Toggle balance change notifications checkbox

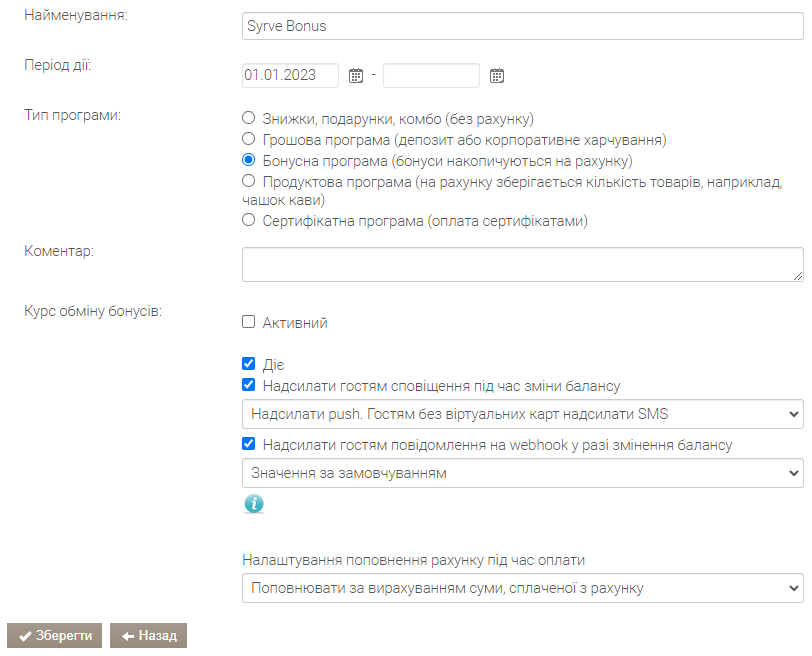click(249, 385)
